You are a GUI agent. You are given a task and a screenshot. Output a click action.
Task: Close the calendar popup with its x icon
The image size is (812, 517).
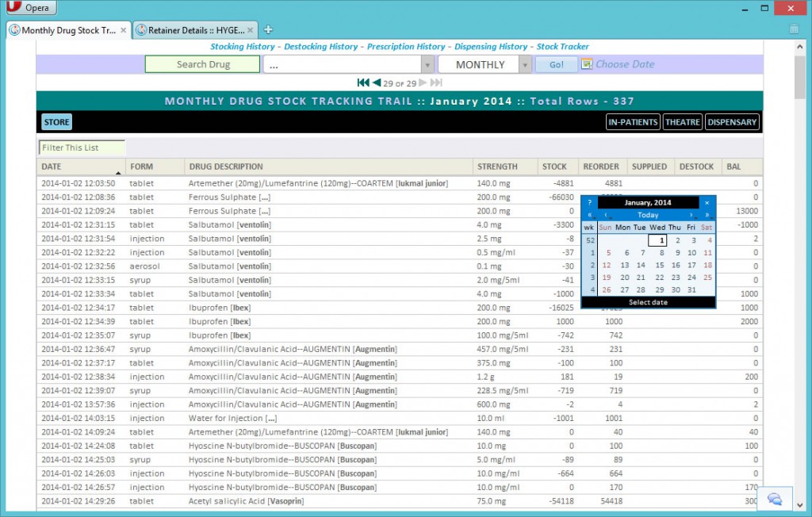click(x=707, y=203)
